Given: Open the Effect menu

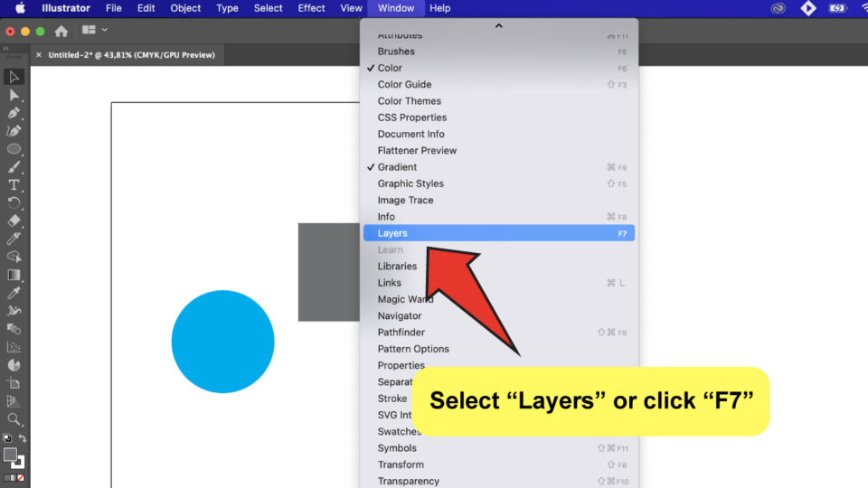Looking at the screenshot, I should [x=311, y=8].
